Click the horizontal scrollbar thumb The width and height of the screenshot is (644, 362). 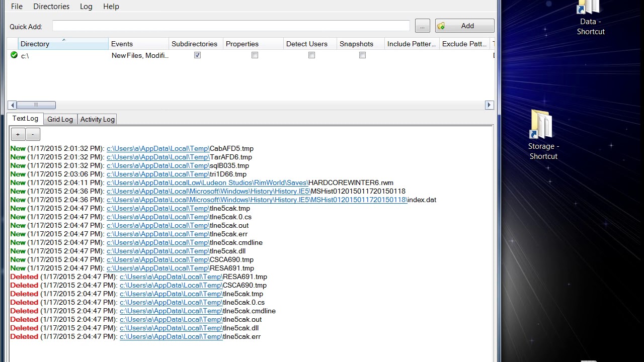[x=36, y=105]
